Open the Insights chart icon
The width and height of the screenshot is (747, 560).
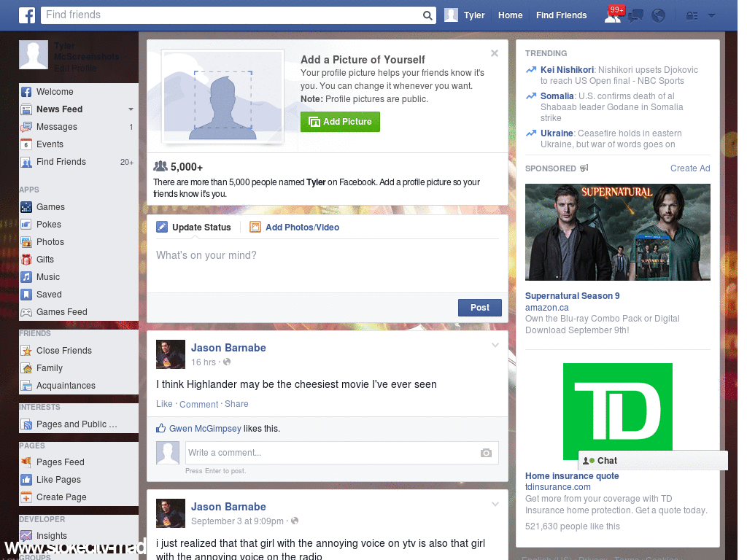pos(26,536)
